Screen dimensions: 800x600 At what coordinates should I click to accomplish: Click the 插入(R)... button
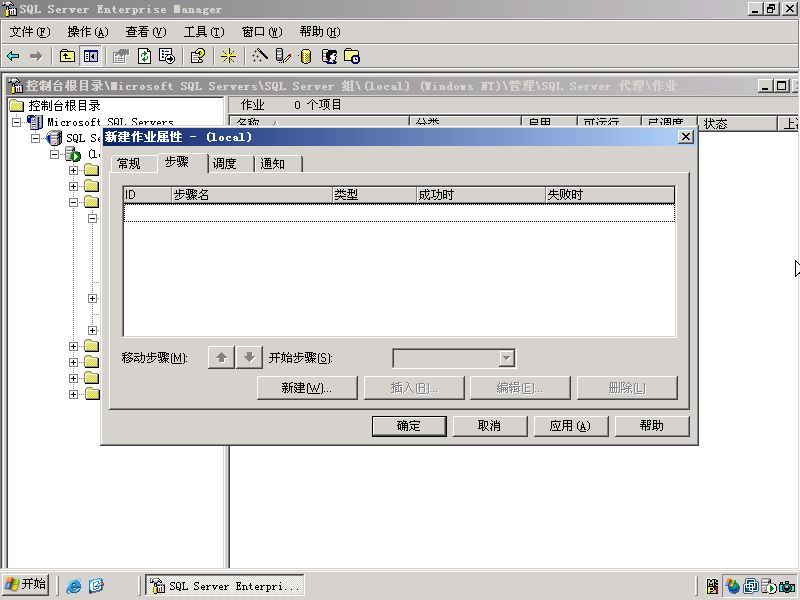pos(414,388)
